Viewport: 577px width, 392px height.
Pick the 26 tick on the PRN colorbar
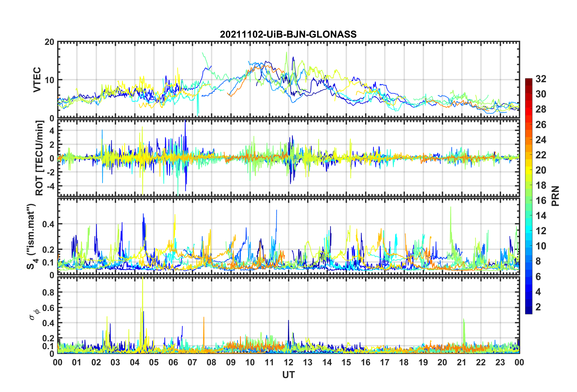[x=541, y=125]
